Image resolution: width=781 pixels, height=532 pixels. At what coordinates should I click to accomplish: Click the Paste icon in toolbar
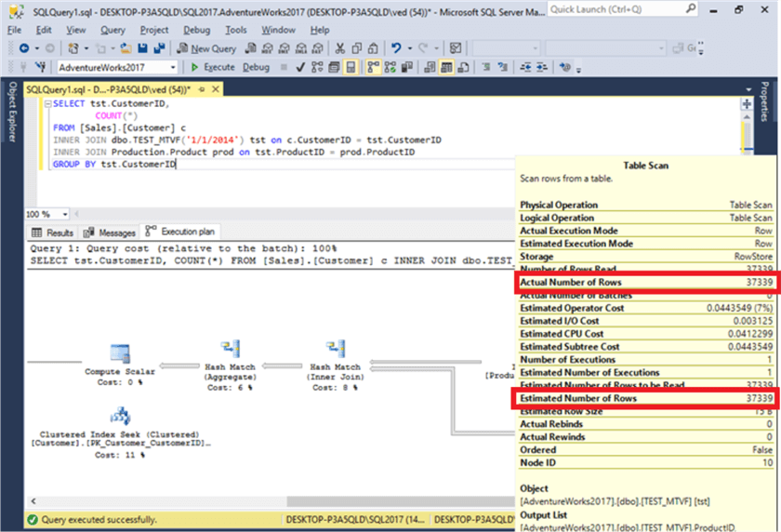coord(373,48)
